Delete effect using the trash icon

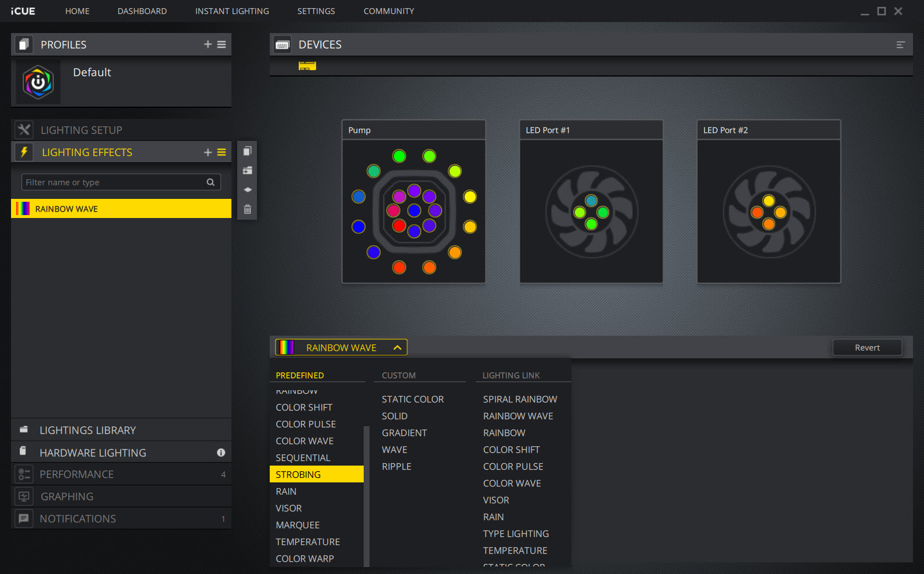coord(248,209)
